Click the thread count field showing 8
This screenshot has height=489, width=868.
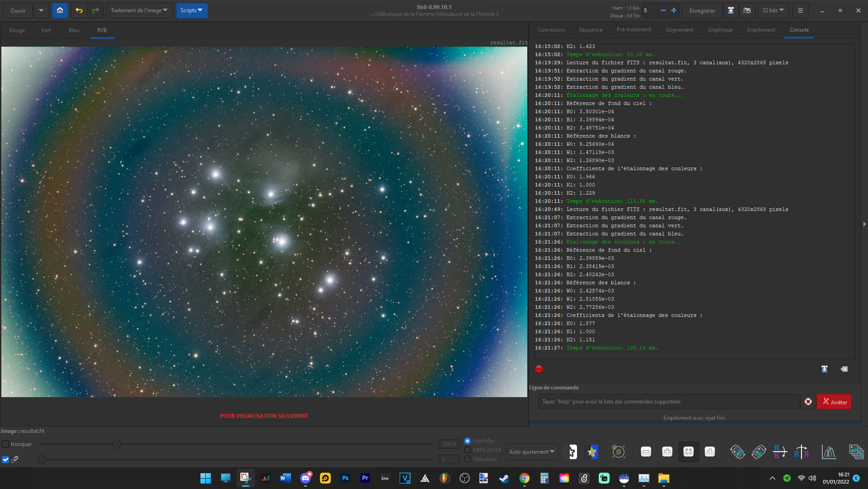point(649,10)
